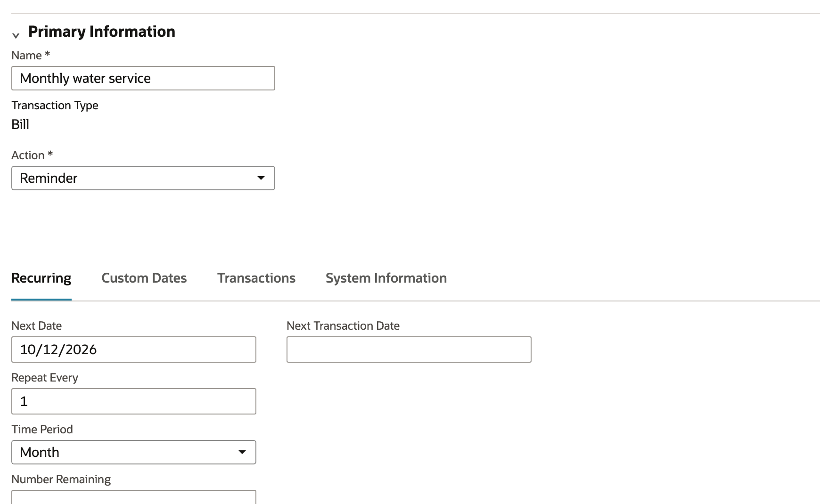Click the Repeat Every label

click(x=45, y=377)
